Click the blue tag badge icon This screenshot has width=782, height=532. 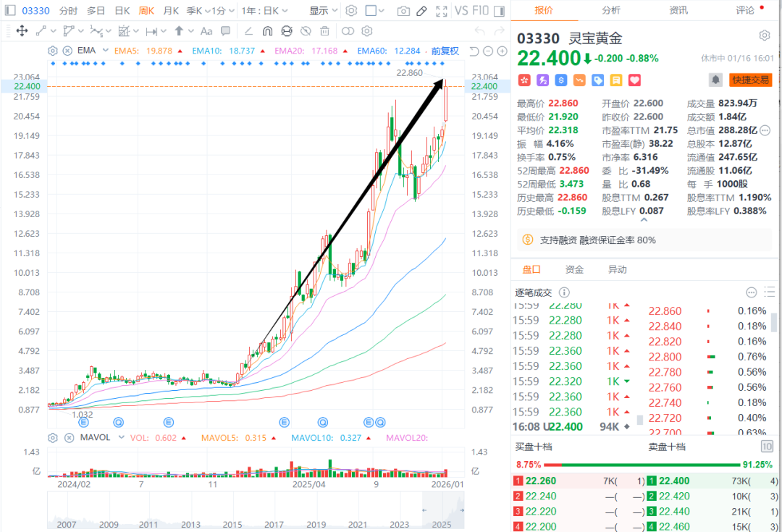[597, 80]
